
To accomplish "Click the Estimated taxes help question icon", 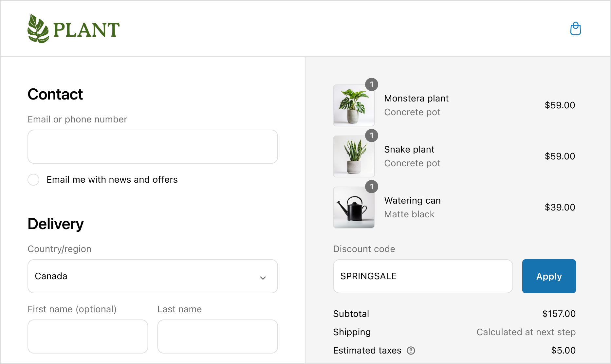I will point(411,351).
